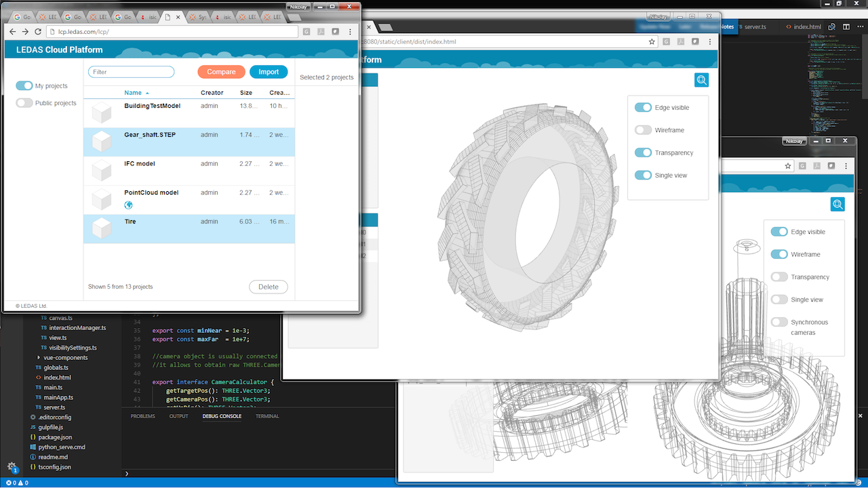Go back in the LEDAS browser window
Image resolution: width=868 pixels, height=488 pixels.
pos(12,32)
